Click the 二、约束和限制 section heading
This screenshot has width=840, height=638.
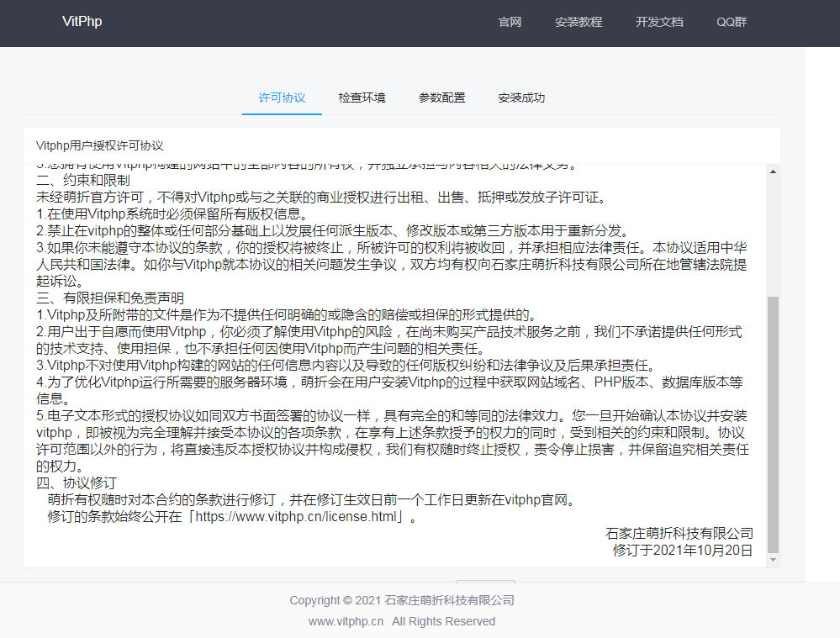click(83, 180)
